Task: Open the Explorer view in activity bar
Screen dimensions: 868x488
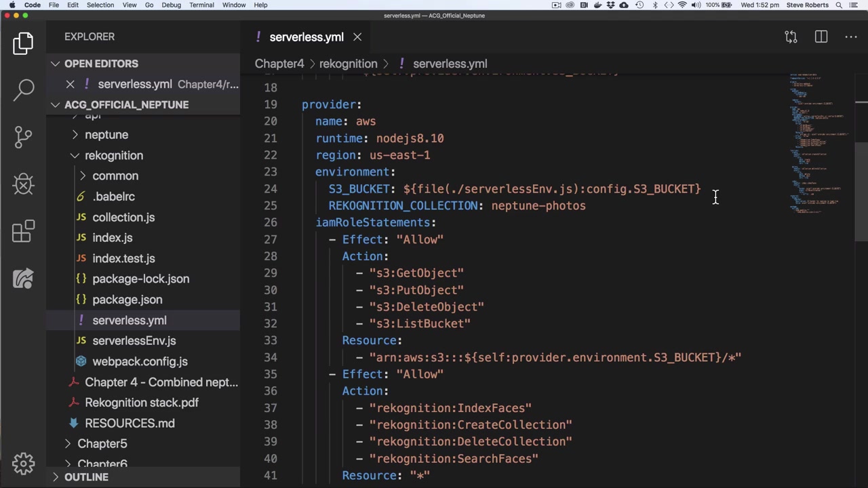Action: click(23, 43)
